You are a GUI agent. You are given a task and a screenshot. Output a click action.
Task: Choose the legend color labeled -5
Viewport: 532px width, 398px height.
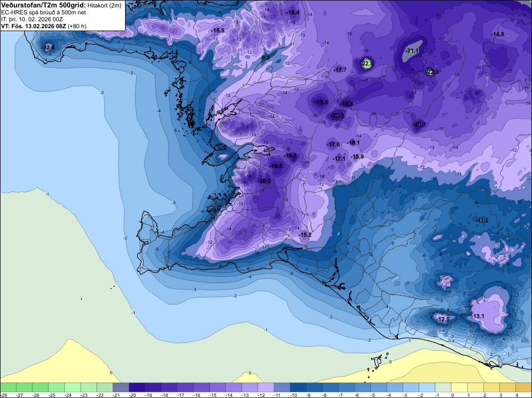coord(379,387)
